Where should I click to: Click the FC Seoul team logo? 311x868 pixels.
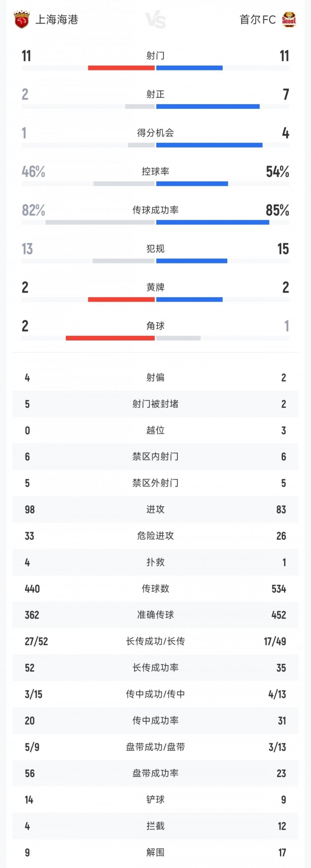click(x=289, y=20)
